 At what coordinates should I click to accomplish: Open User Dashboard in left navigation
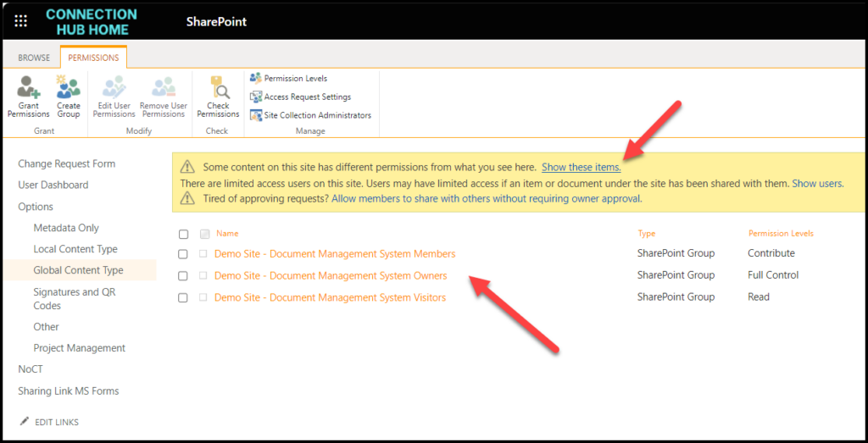53,185
